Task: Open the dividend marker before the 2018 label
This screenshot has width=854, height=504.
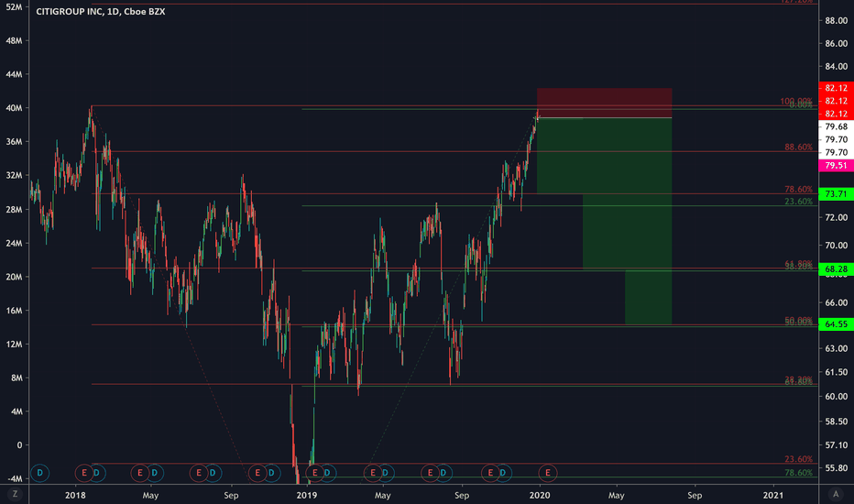Action: (x=39, y=473)
